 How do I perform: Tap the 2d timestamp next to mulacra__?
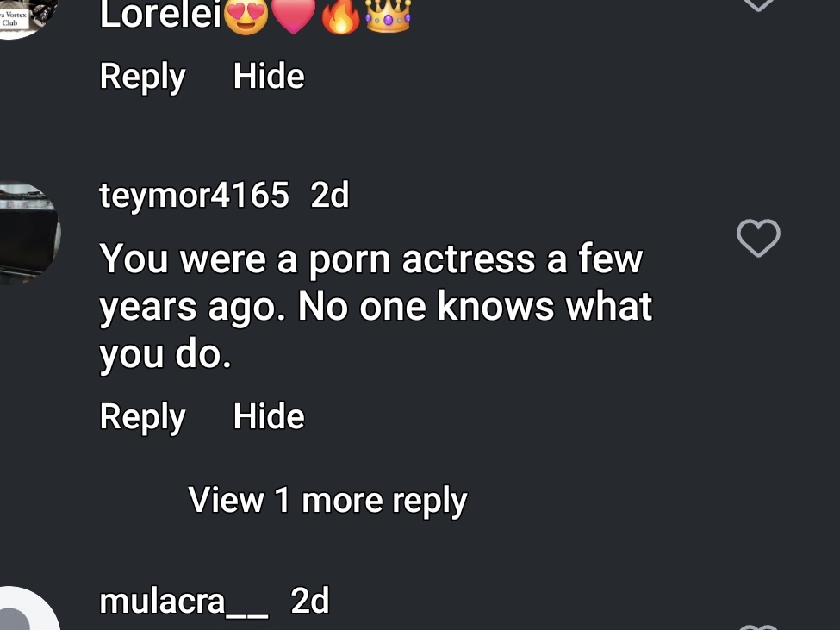pos(309,601)
